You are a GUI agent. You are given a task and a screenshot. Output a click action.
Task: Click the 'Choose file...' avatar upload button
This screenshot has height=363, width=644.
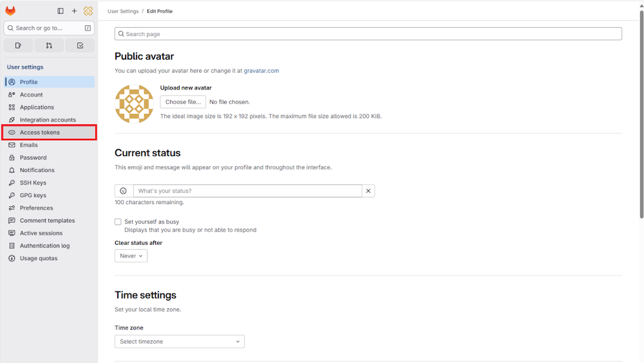(183, 102)
